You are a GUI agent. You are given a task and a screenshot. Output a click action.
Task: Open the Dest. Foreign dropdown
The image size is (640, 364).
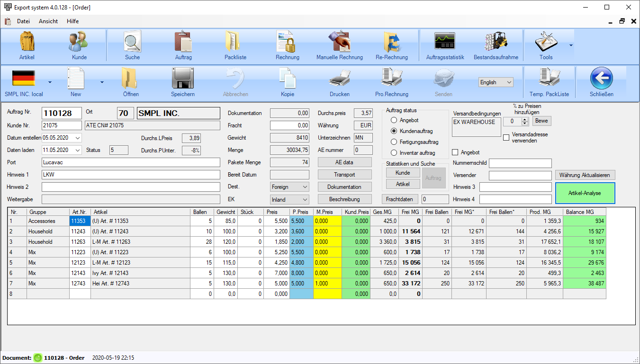[x=289, y=187]
